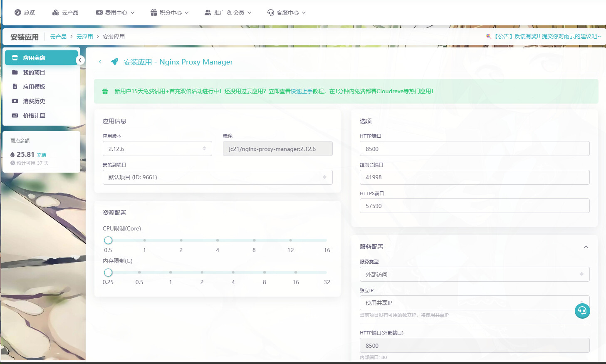Open the 客服中心 top menu
The image size is (606, 364).
point(287,12)
